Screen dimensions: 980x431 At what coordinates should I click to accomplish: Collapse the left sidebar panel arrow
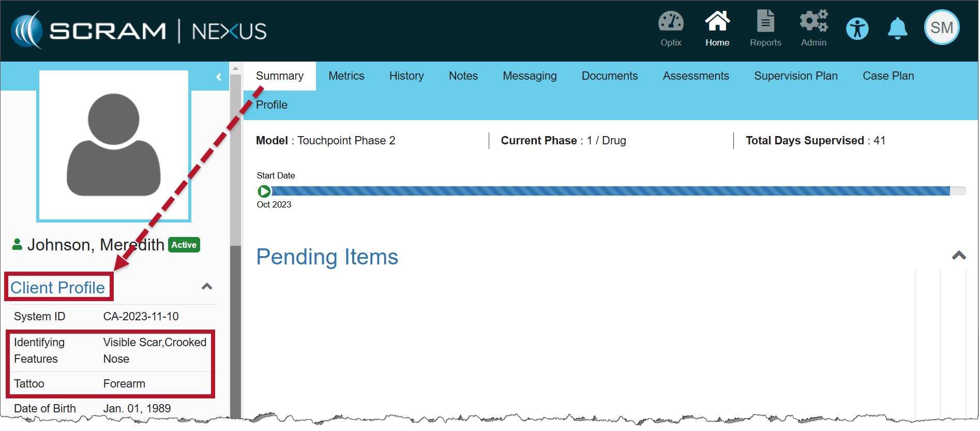219,77
